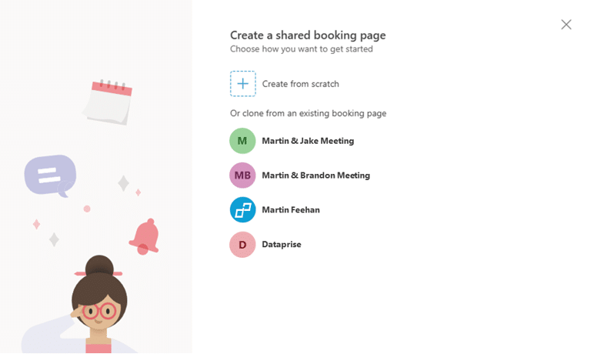Screen dimensions: 594x364
Task: Click the blue Bookings logo for Martin Feehan
Action: coord(242,210)
